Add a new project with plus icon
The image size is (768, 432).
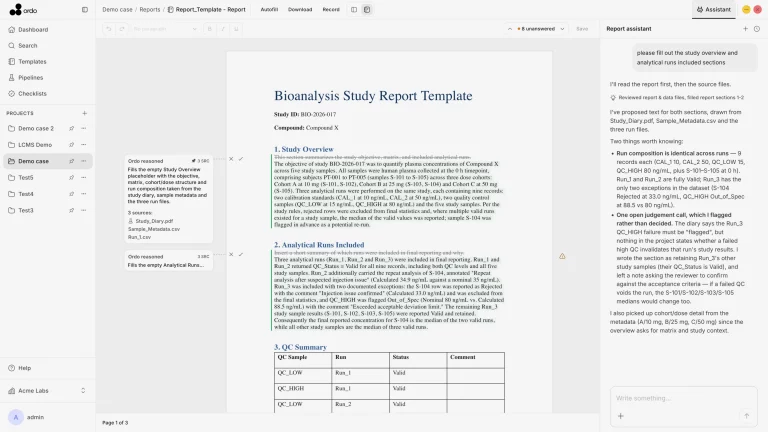84,113
